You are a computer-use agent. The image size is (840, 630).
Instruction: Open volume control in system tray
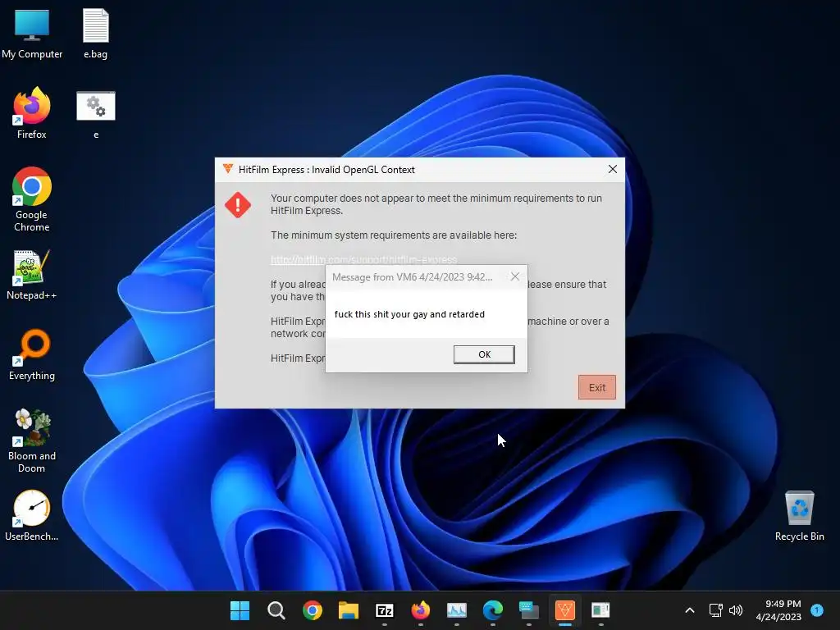736,610
